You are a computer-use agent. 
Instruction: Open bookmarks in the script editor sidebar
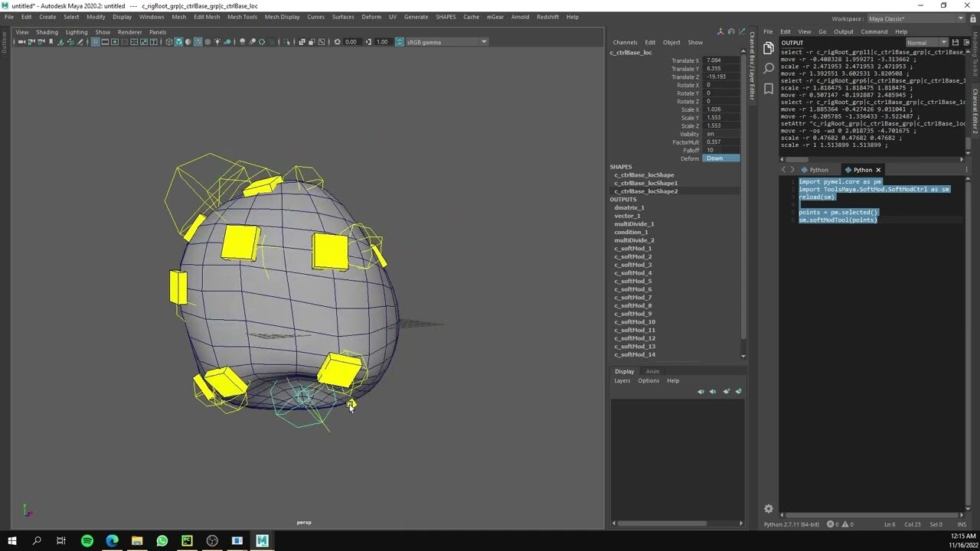[x=768, y=88]
